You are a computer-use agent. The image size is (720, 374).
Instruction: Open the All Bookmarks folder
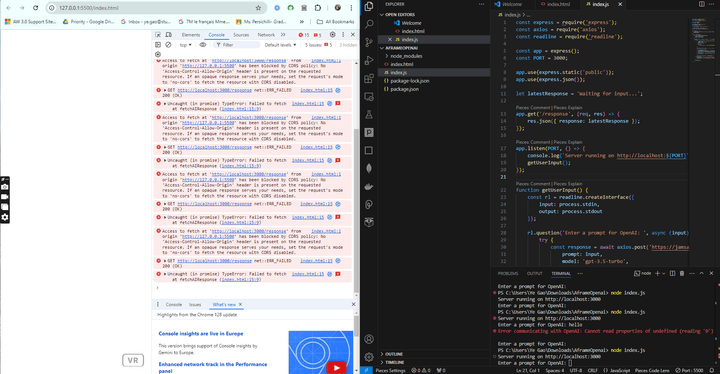[336, 22]
